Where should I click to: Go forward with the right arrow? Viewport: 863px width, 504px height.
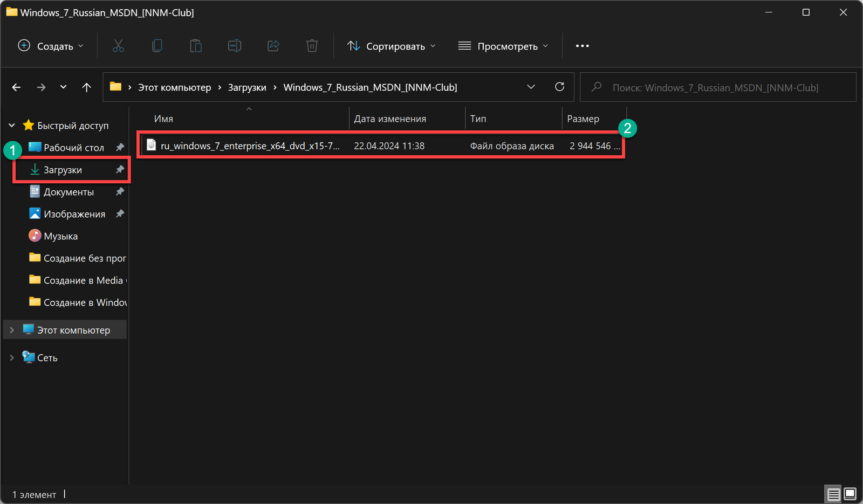[x=41, y=87]
